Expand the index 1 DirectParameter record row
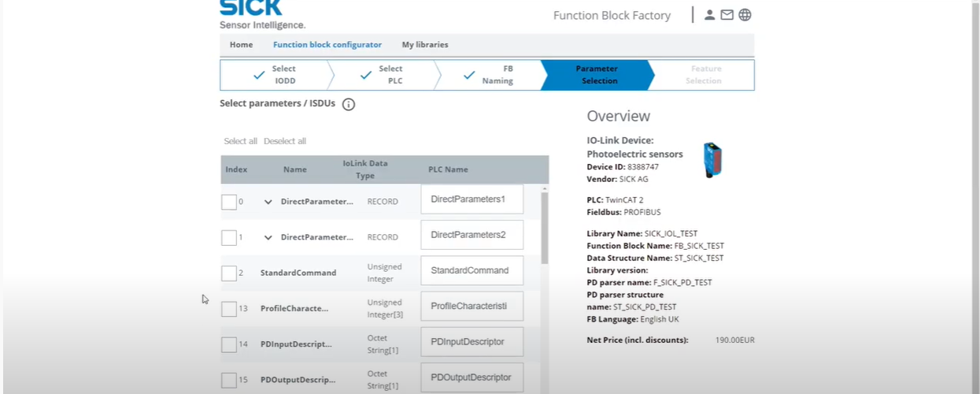Screen dimensions: 980x394 tap(268, 237)
